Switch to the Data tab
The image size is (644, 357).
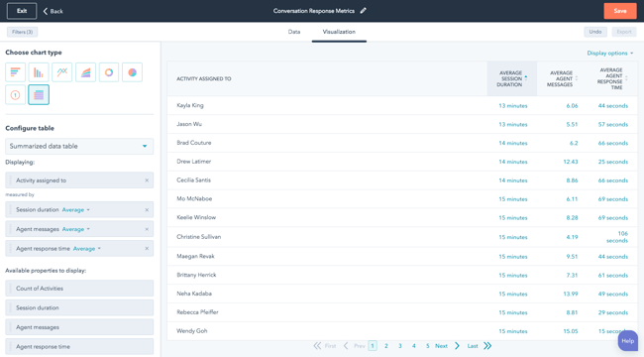tap(294, 32)
